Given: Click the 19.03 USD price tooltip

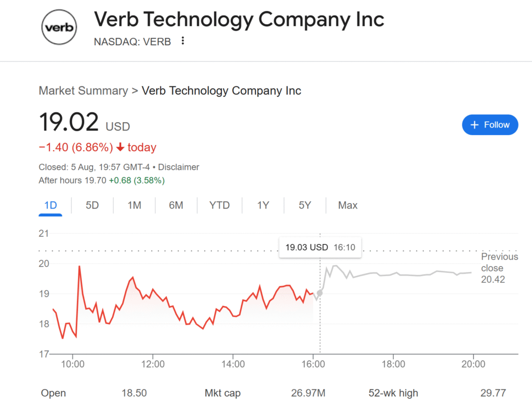Looking at the screenshot, I should click(320, 248).
